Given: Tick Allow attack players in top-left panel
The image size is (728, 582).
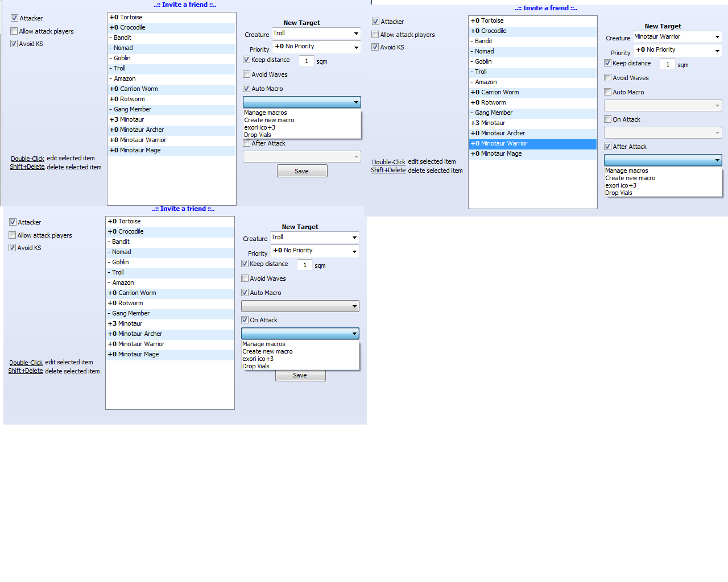Looking at the screenshot, I should [x=14, y=31].
